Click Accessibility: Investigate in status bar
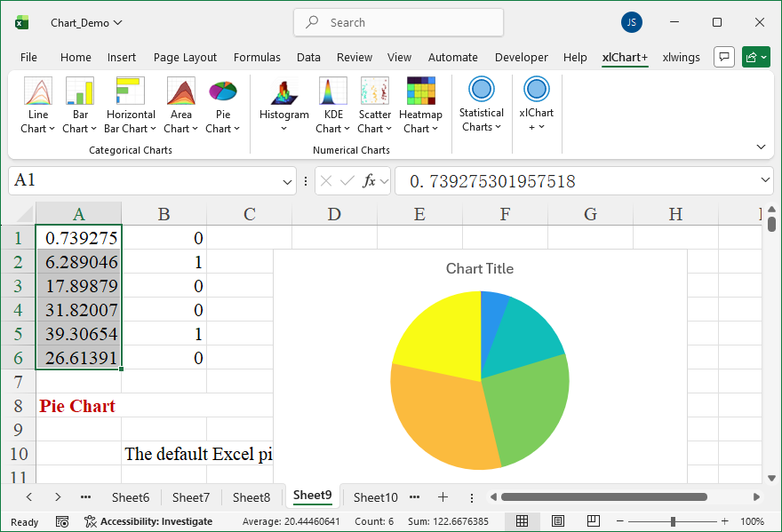This screenshot has width=782, height=532. [x=148, y=521]
